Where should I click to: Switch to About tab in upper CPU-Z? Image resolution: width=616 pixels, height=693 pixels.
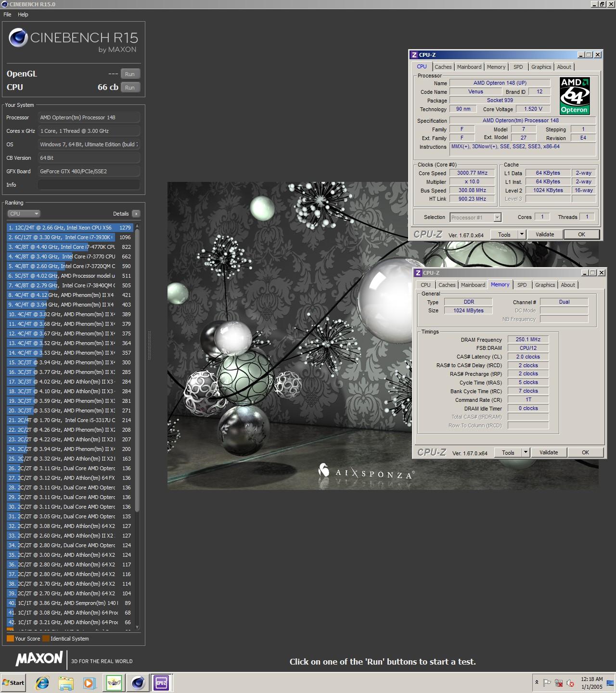[564, 67]
